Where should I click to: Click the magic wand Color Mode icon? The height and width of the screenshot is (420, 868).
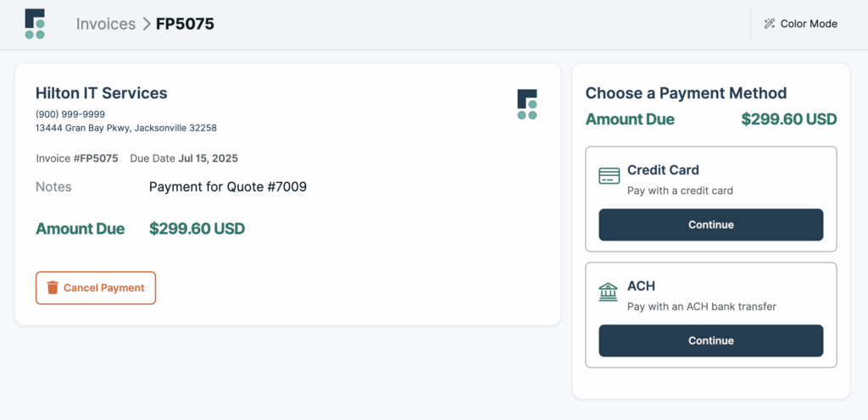(x=769, y=24)
